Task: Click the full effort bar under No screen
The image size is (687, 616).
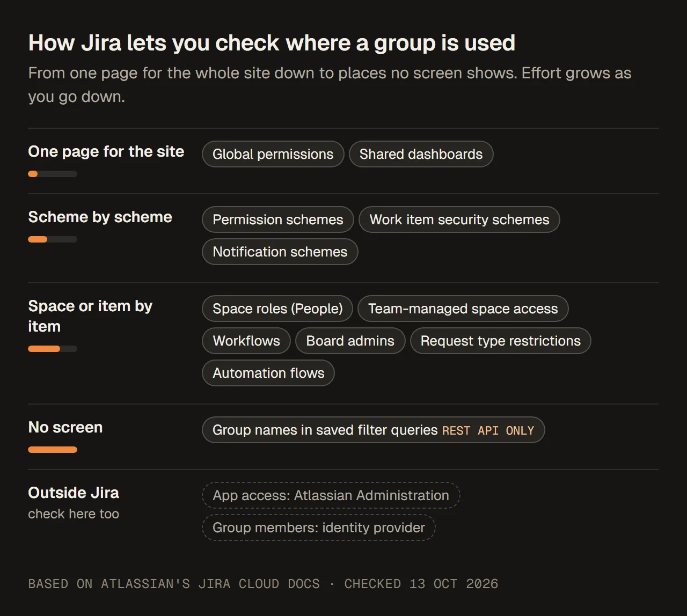Action: (x=53, y=450)
